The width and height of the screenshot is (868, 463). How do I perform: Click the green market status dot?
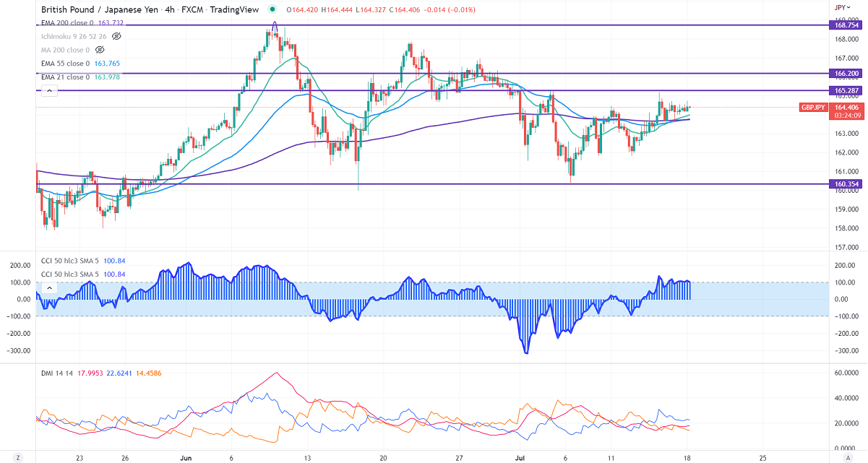[x=272, y=9]
